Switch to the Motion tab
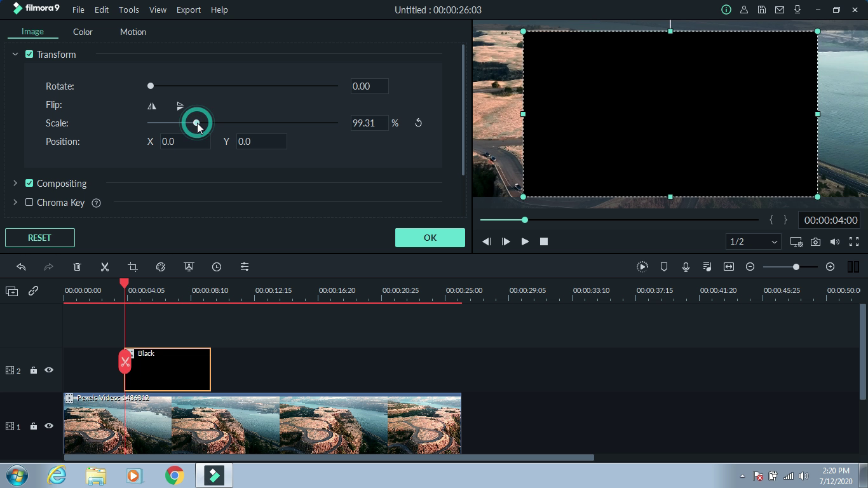The width and height of the screenshot is (868, 488). 133,31
